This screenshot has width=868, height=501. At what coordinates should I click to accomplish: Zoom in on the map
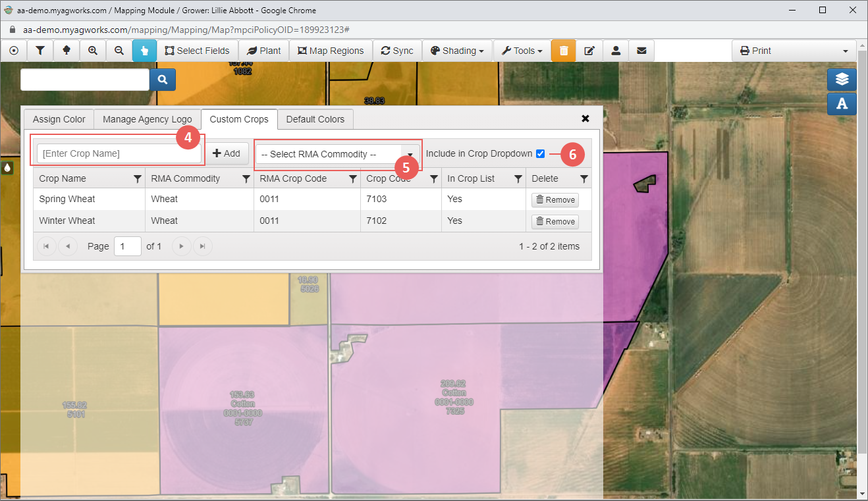pos(93,51)
